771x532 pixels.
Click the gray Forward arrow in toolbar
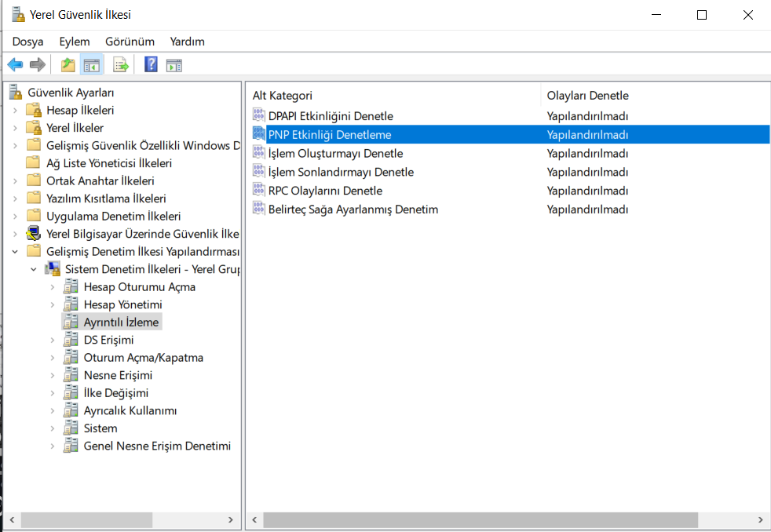click(x=38, y=64)
